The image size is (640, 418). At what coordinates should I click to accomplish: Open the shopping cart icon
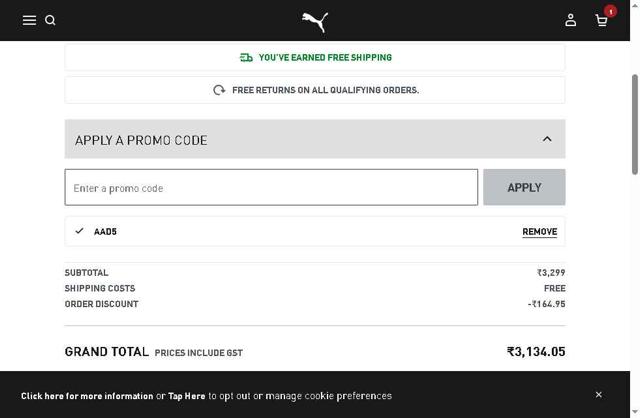(x=601, y=21)
